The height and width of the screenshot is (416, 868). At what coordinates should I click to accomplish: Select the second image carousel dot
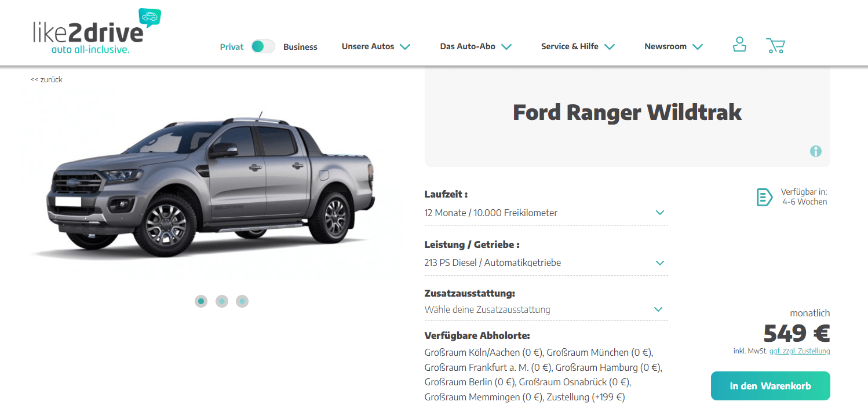click(222, 301)
